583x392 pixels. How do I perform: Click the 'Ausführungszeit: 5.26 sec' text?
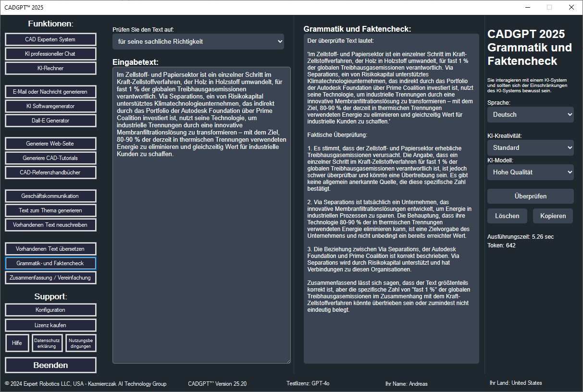pyautogui.click(x=521, y=237)
